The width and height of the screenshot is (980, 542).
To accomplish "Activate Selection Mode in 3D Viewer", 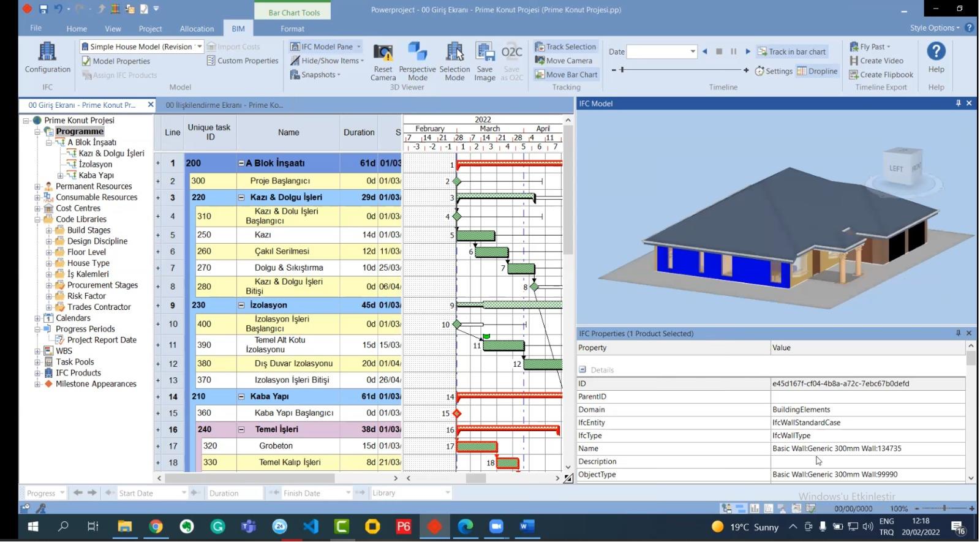I will 454,62.
